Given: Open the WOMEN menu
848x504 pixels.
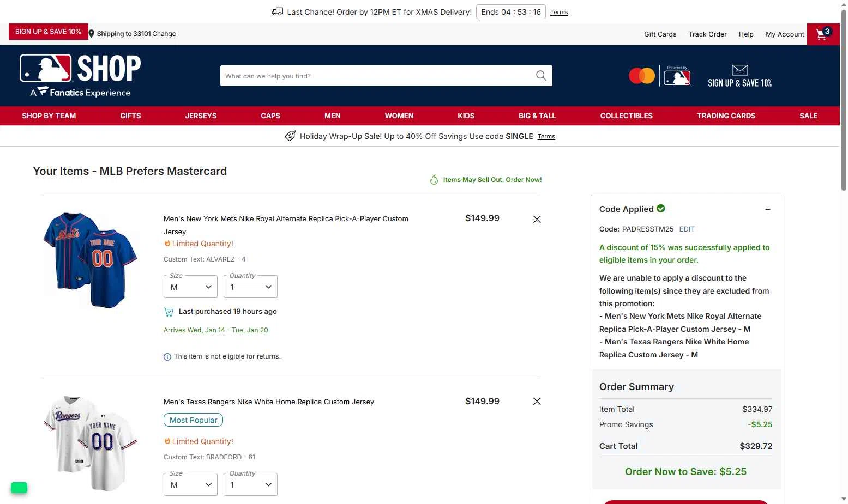Looking at the screenshot, I should coord(399,116).
